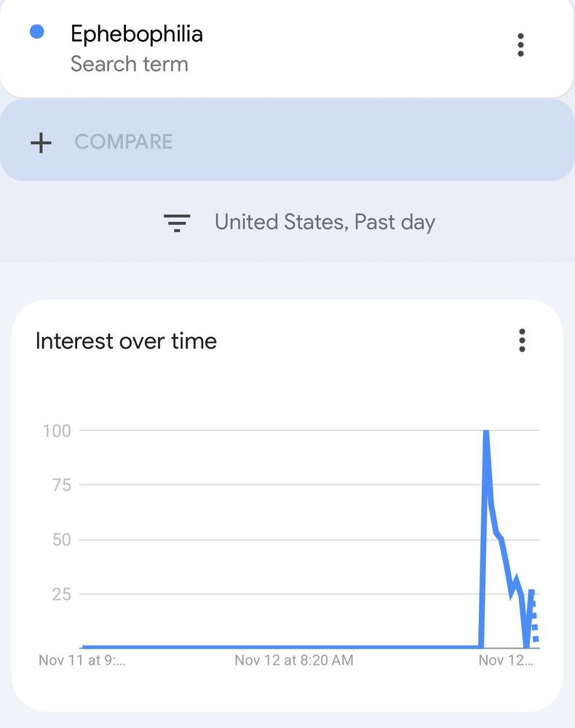Open the filter icon next to United States
575x728 pixels.
click(x=177, y=223)
